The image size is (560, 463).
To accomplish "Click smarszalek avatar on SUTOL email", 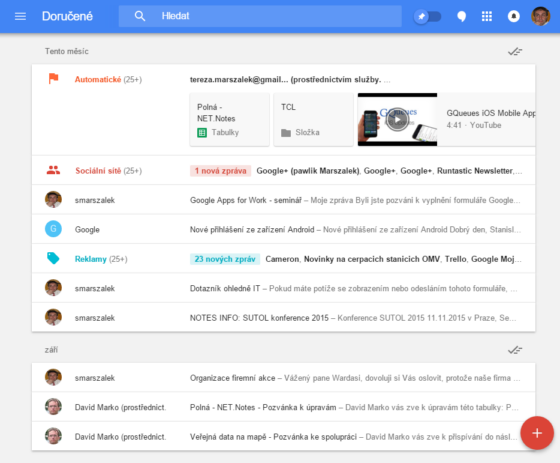I will click(53, 317).
